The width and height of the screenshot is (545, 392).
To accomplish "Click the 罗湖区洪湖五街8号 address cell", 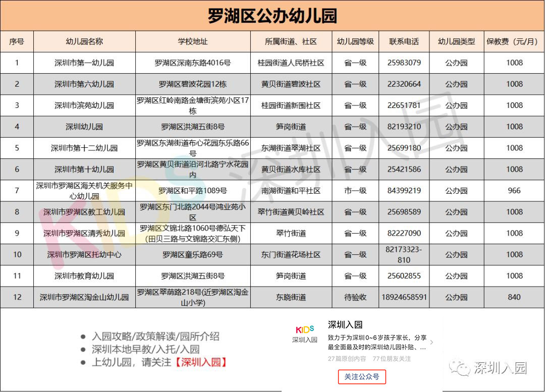I will [x=193, y=127].
